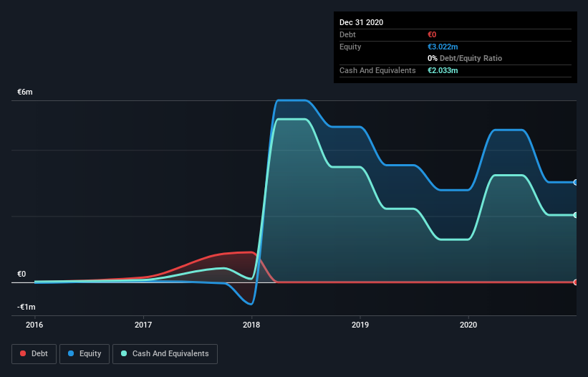The image size is (588, 377).
Task: Click the €3.022m Equity value in tooltip
Action: pos(443,47)
